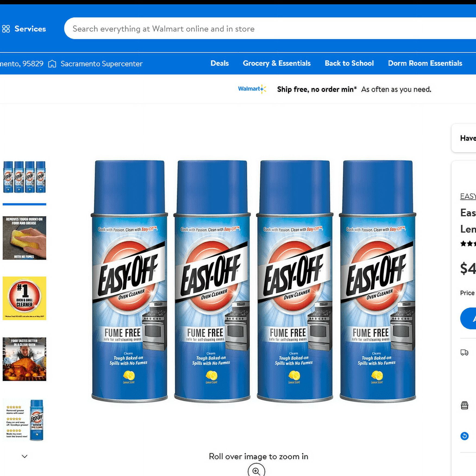476x476 pixels.
Task: Click the delivery truck shipping icon
Action: tap(464, 352)
